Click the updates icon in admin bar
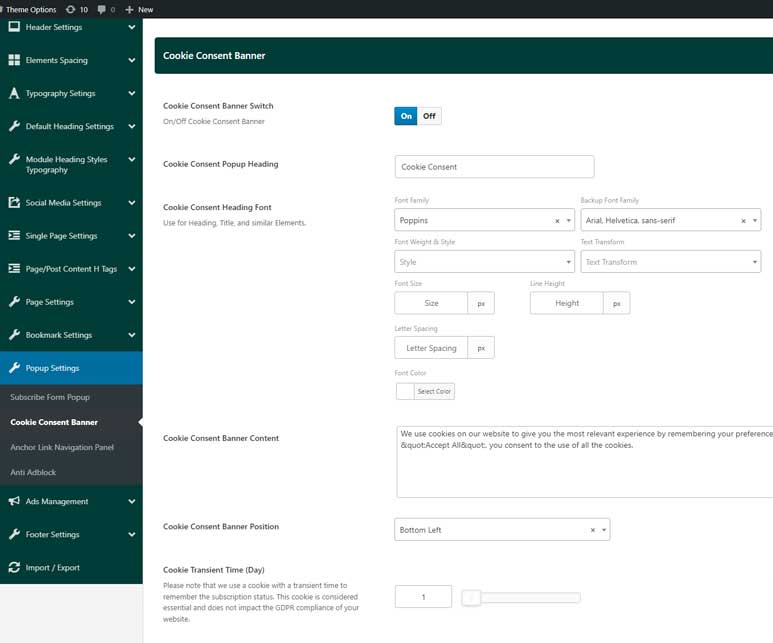Image resolution: width=773 pixels, height=643 pixels. pos(70,9)
